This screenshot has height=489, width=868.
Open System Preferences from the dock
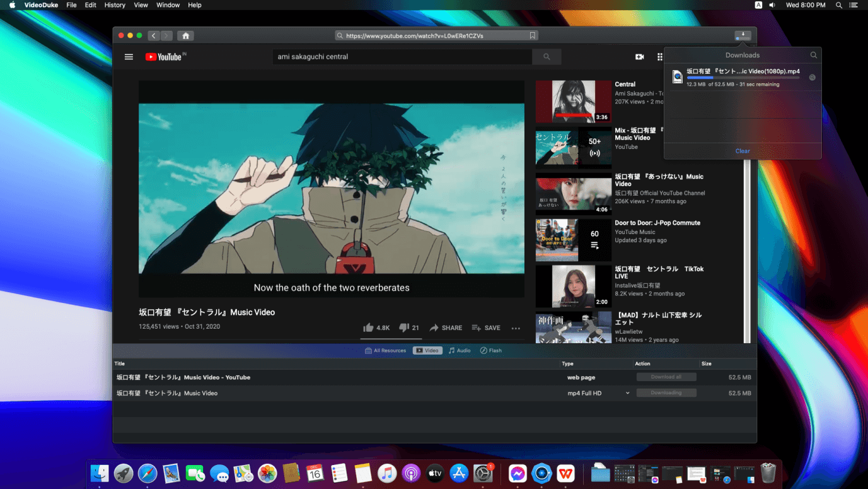click(x=483, y=473)
